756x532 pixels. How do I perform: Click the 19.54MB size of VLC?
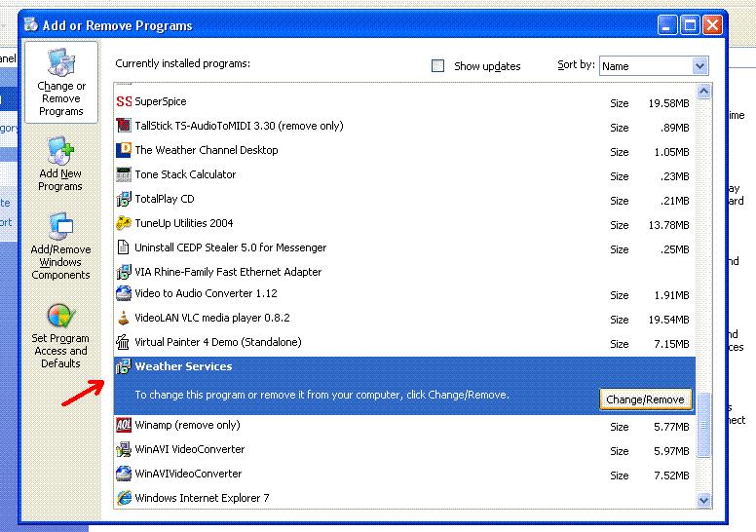click(668, 320)
